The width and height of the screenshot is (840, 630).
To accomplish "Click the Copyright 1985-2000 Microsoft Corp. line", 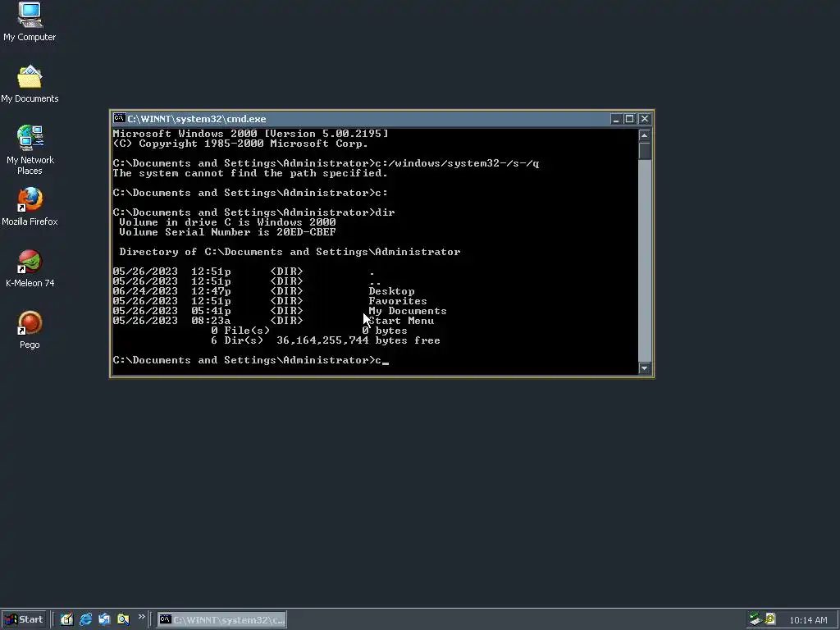I will click(240, 144).
